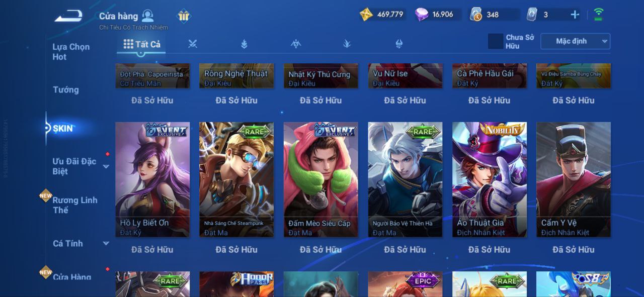Tap the gold coin currency icon

(x=366, y=15)
